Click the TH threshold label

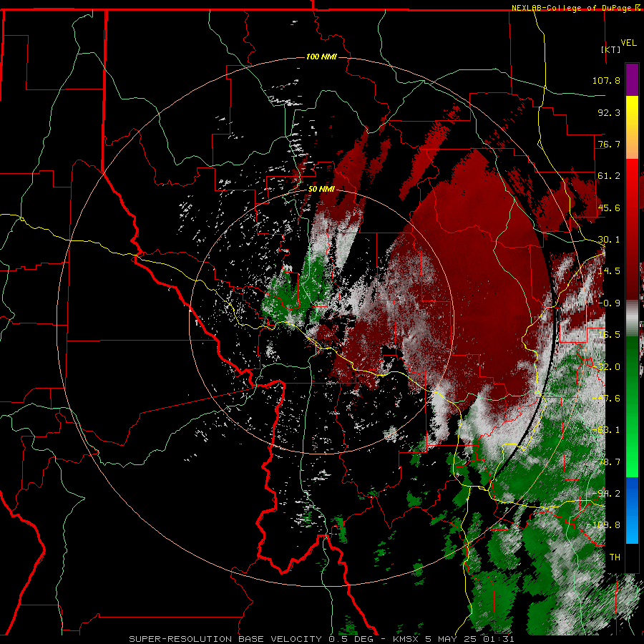(x=615, y=557)
